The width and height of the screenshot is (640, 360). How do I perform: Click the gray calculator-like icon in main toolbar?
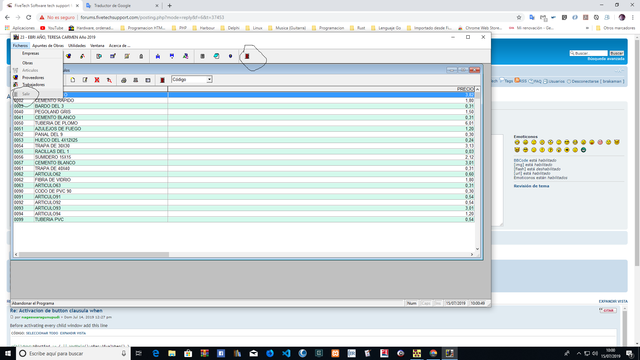tap(202, 56)
